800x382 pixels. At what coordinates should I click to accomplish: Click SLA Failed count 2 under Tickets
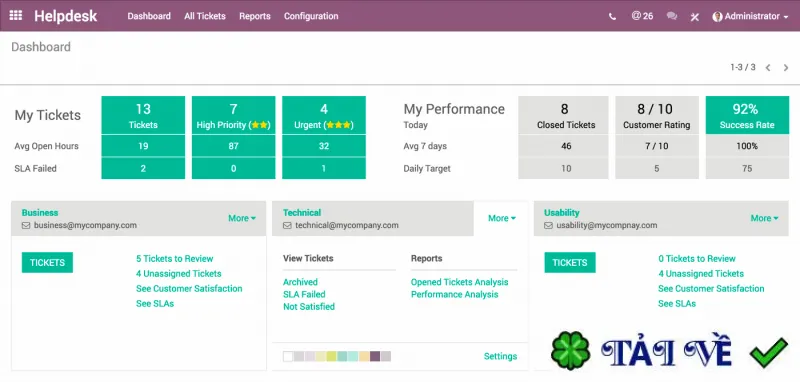point(143,168)
